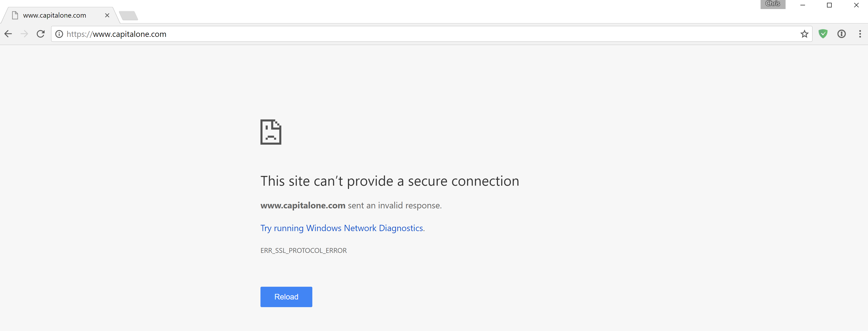Open a new browser tab

pyautogui.click(x=128, y=15)
